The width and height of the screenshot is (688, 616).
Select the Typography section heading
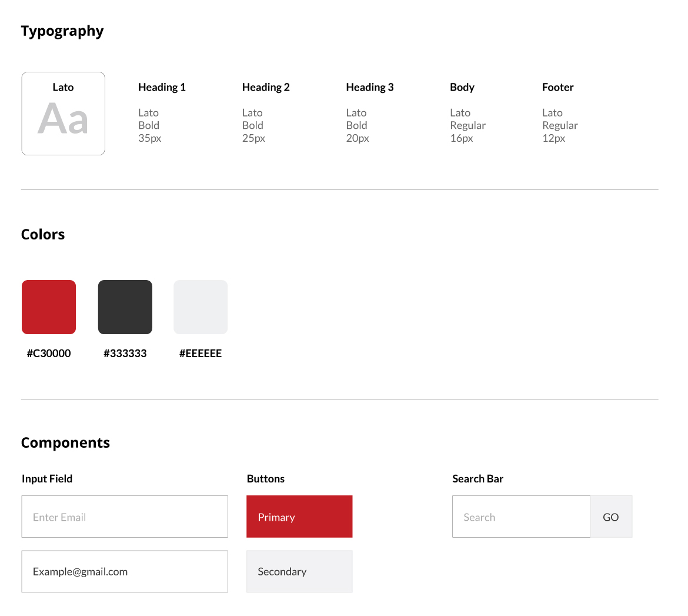[x=62, y=31]
